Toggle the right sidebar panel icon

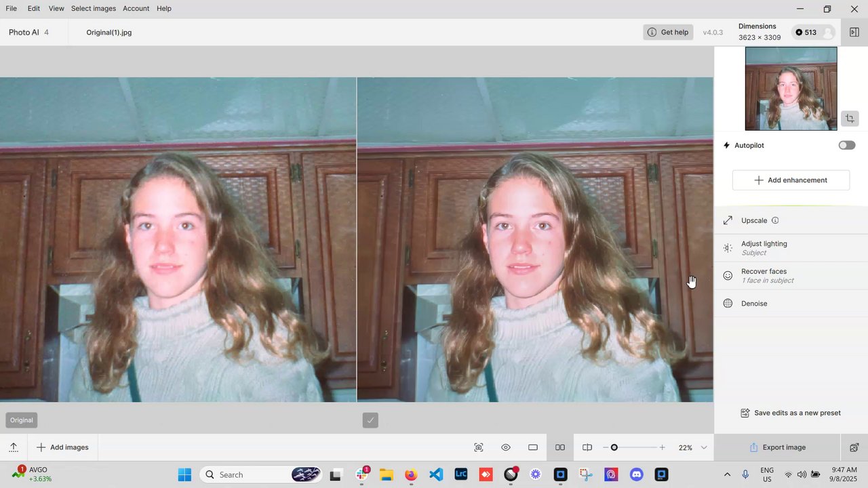pyautogui.click(x=854, y=32)
